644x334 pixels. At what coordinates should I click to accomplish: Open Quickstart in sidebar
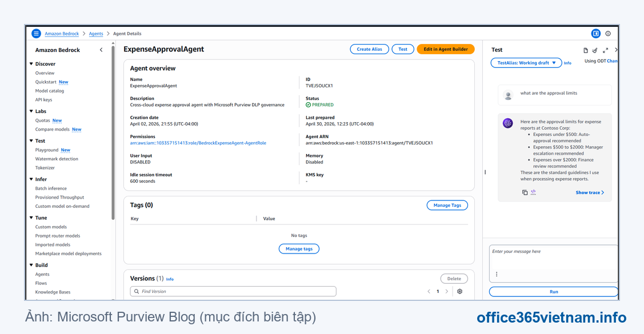46,82
